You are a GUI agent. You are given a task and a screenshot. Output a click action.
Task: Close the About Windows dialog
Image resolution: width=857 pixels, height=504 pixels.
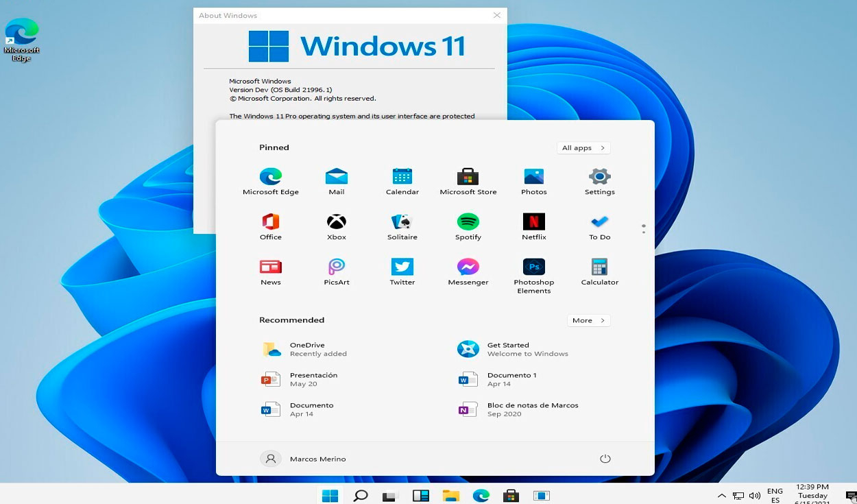pyautogui.click(x=497, y=15)
